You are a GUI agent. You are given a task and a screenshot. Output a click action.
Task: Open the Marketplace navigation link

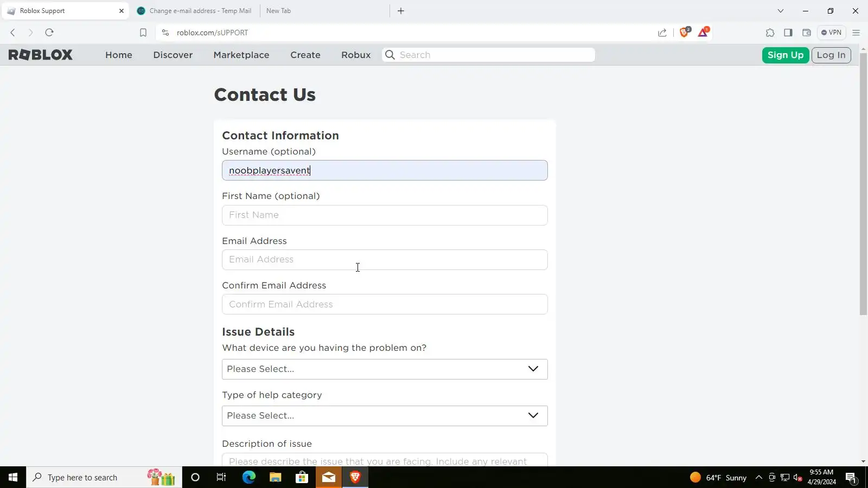coord(241,55)
